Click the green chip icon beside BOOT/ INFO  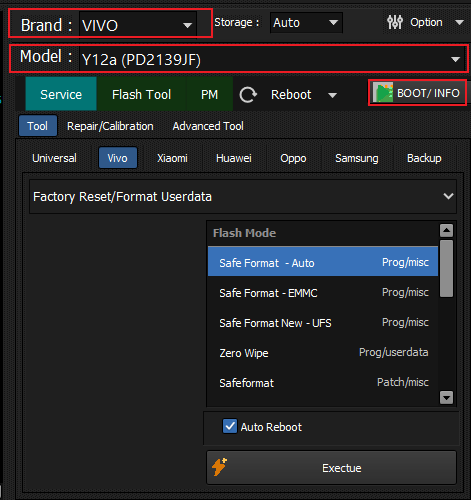pyautogui.click(x=383, y=93)
